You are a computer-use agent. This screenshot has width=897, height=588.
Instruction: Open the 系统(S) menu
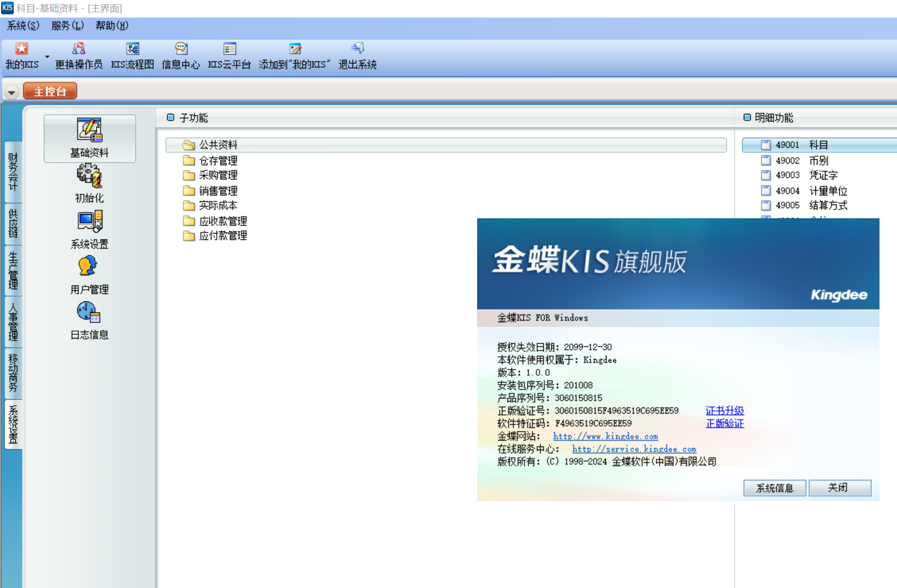coord(23,25)
